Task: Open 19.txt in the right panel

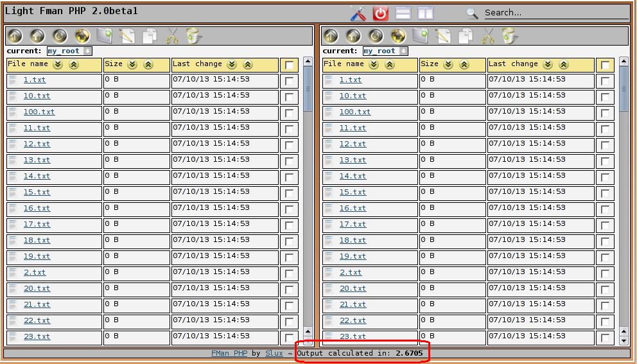Action: click(353, 257)
